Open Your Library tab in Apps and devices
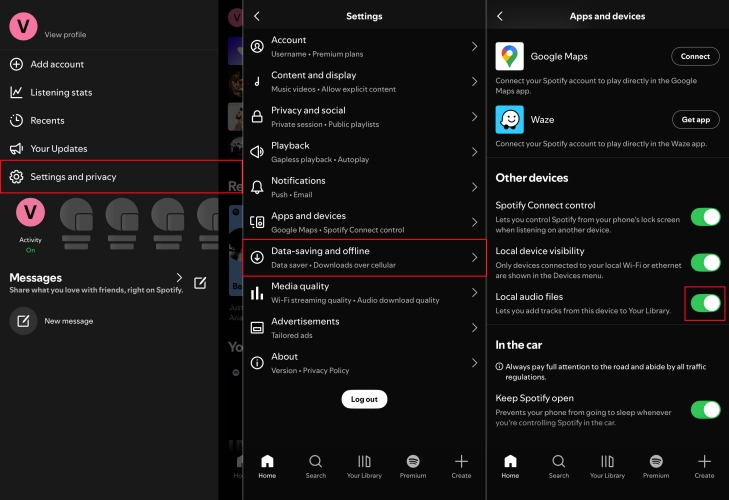 tap(607, 467)
